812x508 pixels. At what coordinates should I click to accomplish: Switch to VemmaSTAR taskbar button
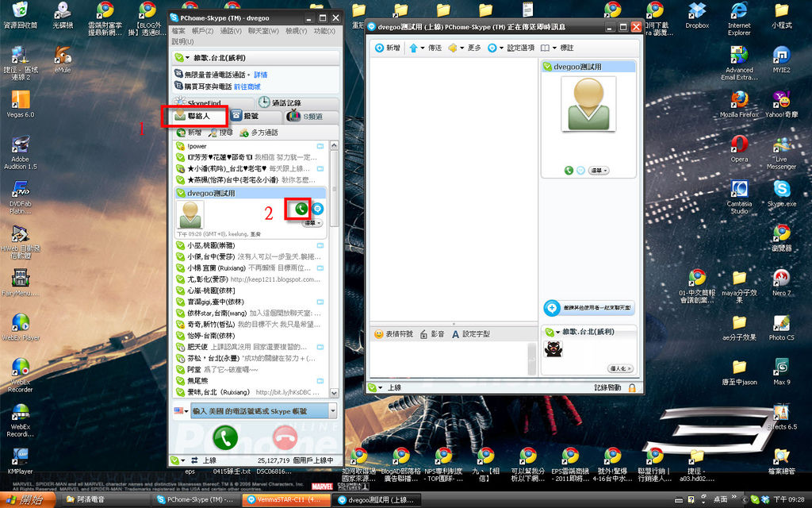(x=287, y=500)
